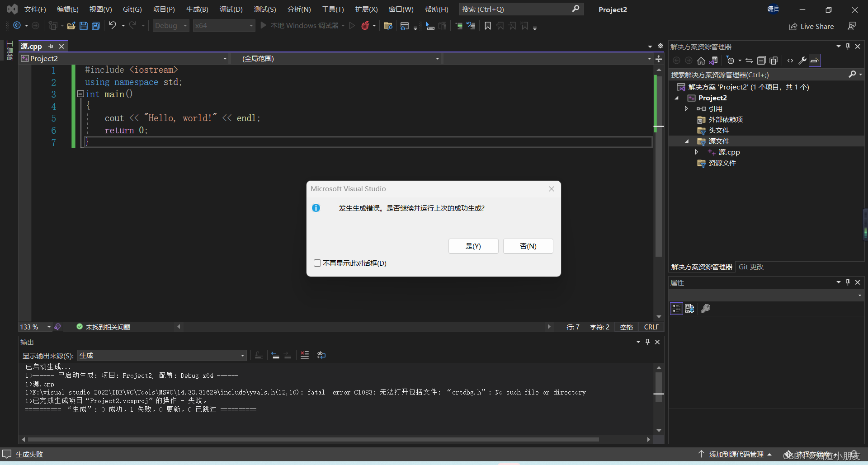The image size is (868, 465).
Task: Click the wrench Properties icon in Solution Explorer
Action: point(802,60)
